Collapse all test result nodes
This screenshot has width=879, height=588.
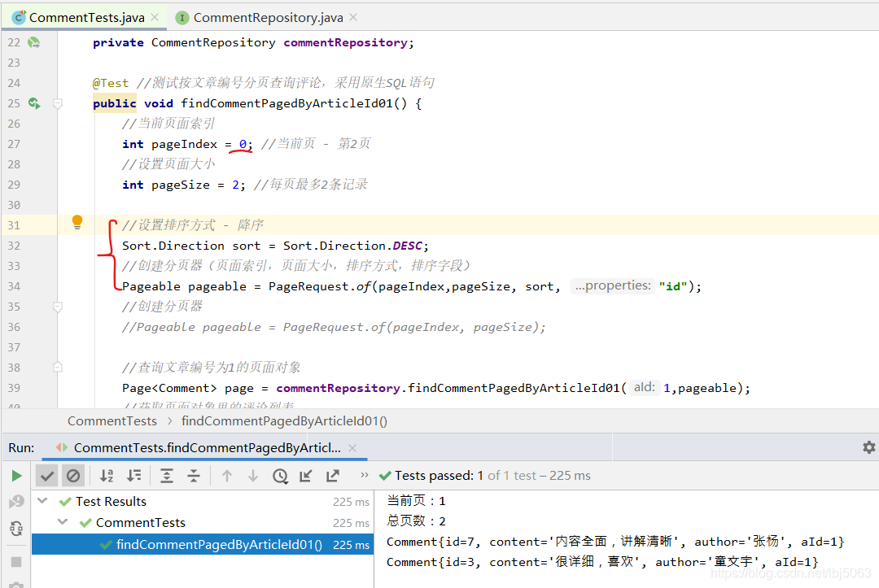coord(194,476)
